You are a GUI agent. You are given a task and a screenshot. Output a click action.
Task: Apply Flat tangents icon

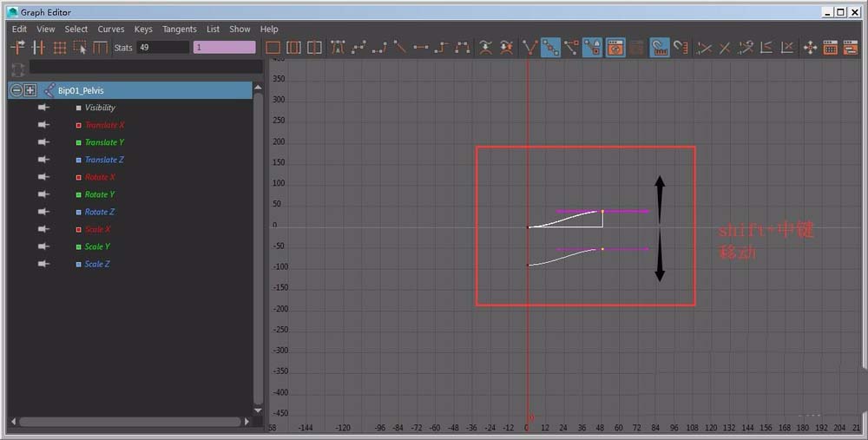422,48
